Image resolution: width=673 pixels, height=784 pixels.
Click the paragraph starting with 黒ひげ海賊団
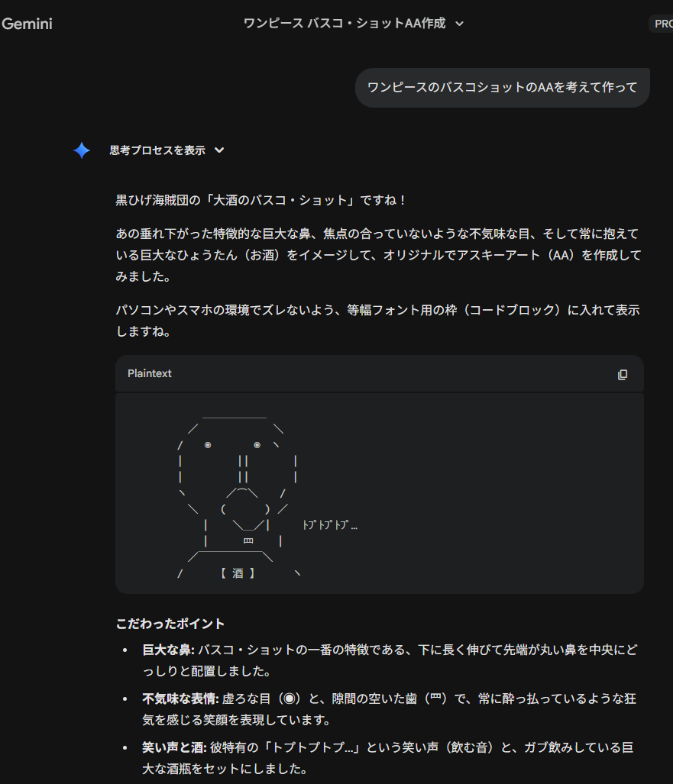click(x=261, y=200)
